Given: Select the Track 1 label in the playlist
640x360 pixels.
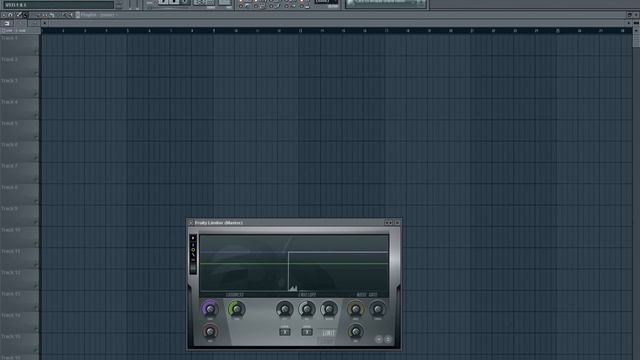Looking at the screenshot, I should [9, 38].
